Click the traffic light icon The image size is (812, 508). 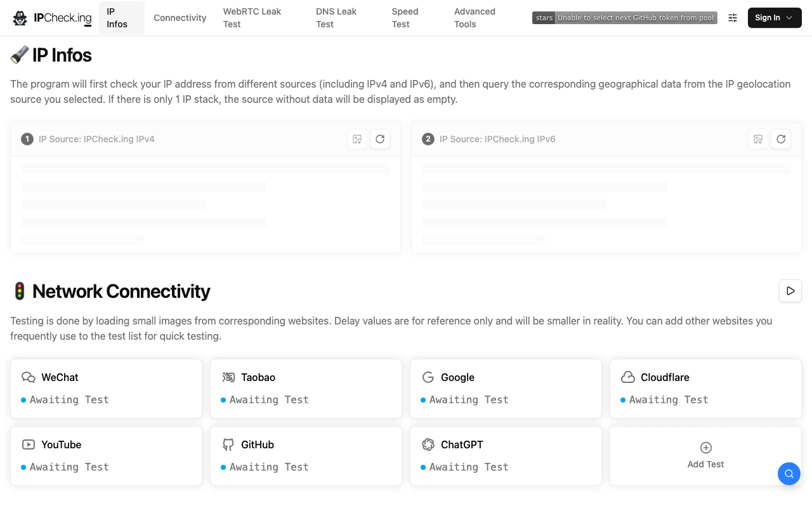pos(20,291)
